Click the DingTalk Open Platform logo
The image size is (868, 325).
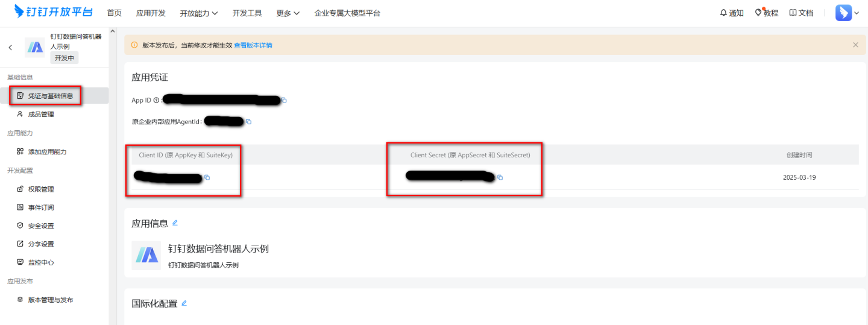(53, 12)
